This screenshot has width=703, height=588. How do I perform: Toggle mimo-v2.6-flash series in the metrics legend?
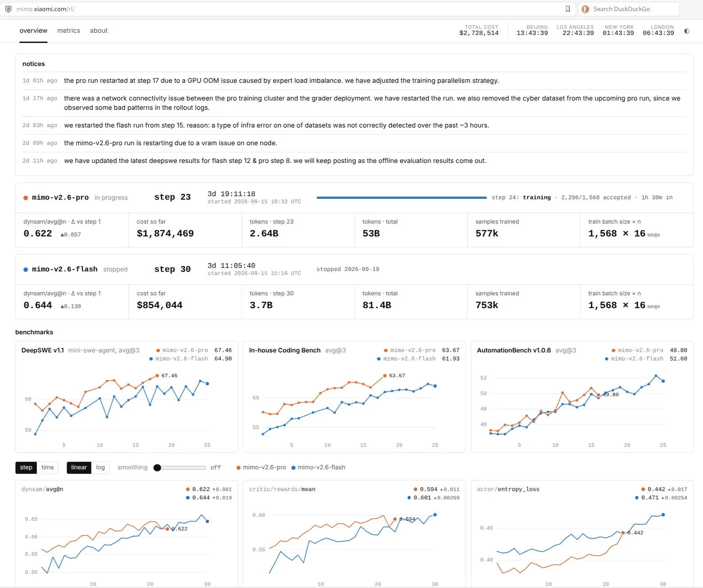point(318,468)
